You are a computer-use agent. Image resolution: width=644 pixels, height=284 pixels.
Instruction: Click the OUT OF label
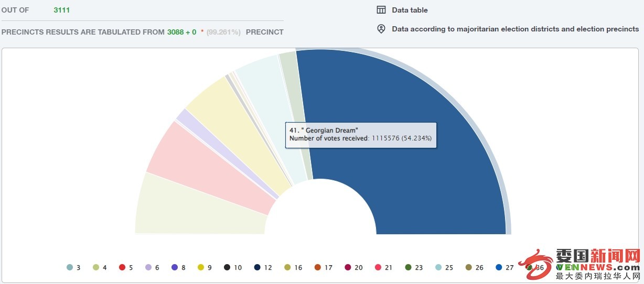click(15, 10)
